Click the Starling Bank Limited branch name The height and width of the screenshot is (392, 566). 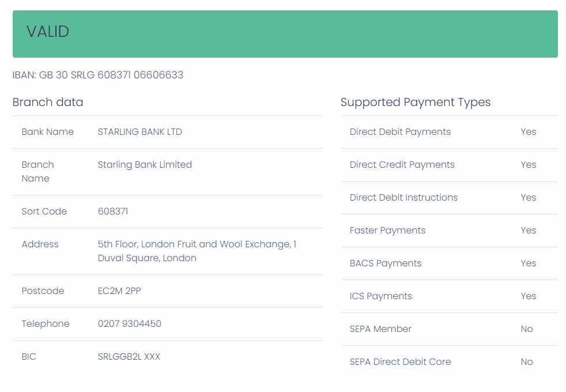[x=145, y=165]
